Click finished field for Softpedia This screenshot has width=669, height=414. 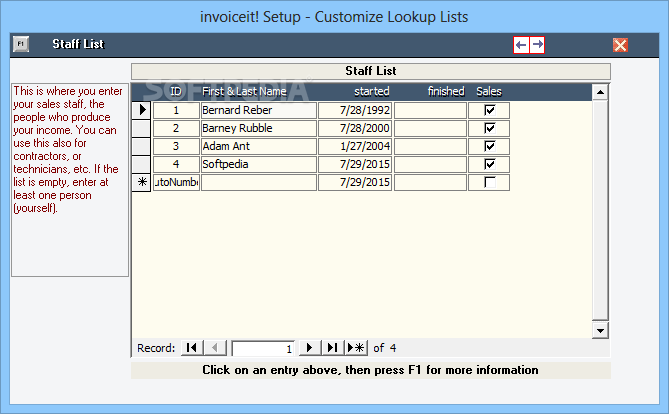pyautogui.click(x=430, y=164)
